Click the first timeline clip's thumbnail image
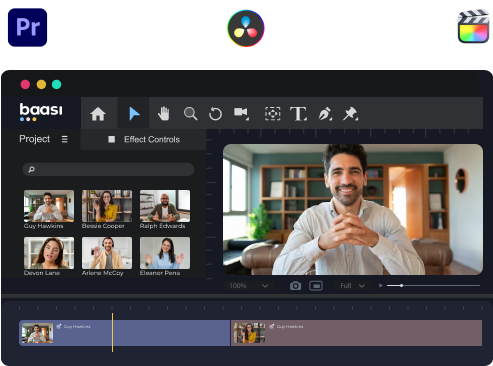493x366 pixels. (x=37, y=333)
